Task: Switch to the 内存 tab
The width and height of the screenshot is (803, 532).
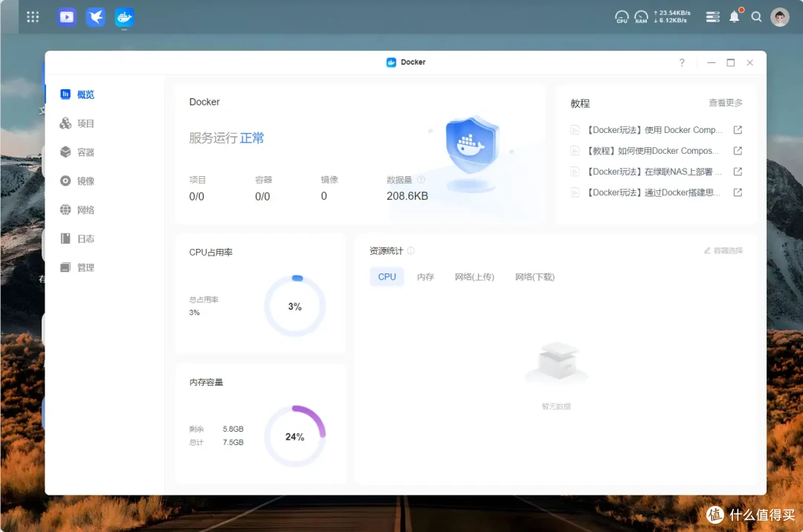Action: coord(425,276)
